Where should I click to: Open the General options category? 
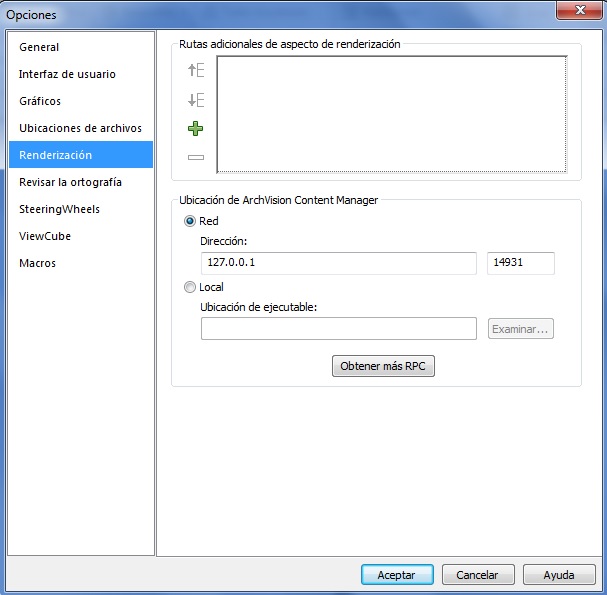click(39, 47)
